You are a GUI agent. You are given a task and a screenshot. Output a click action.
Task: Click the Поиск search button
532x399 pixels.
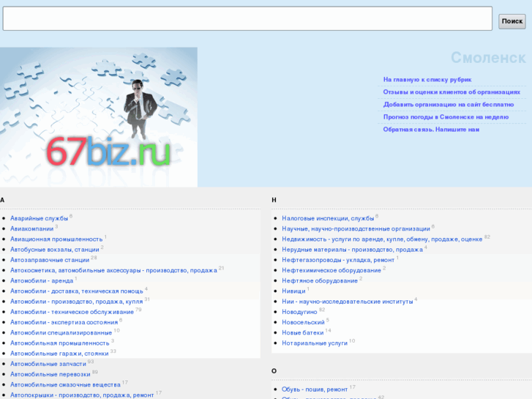coord(512,21)
